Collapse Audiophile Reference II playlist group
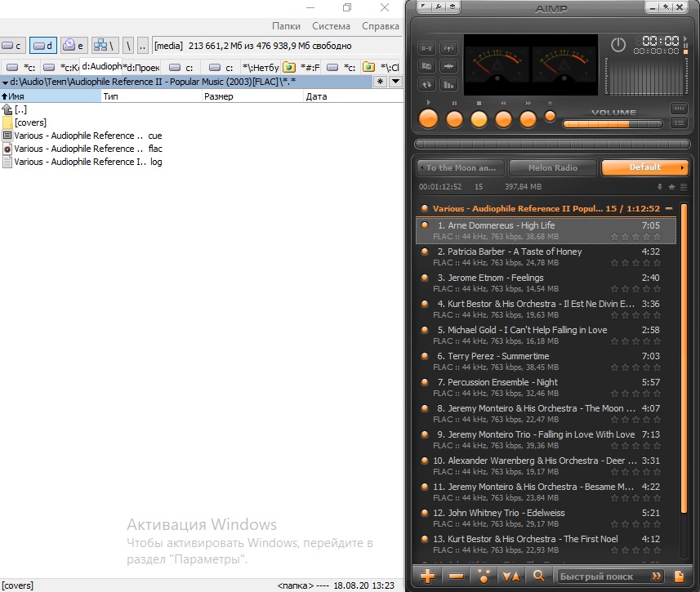The height and width of the screenshot is (592, 700). point(669,208)
